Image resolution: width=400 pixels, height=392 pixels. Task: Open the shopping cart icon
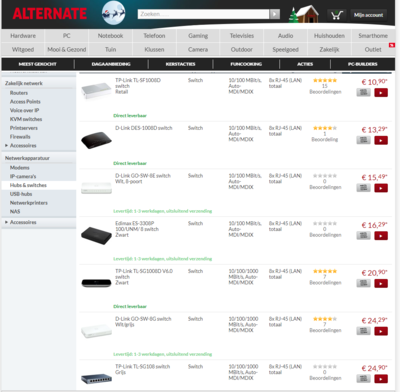click(337, 15)
